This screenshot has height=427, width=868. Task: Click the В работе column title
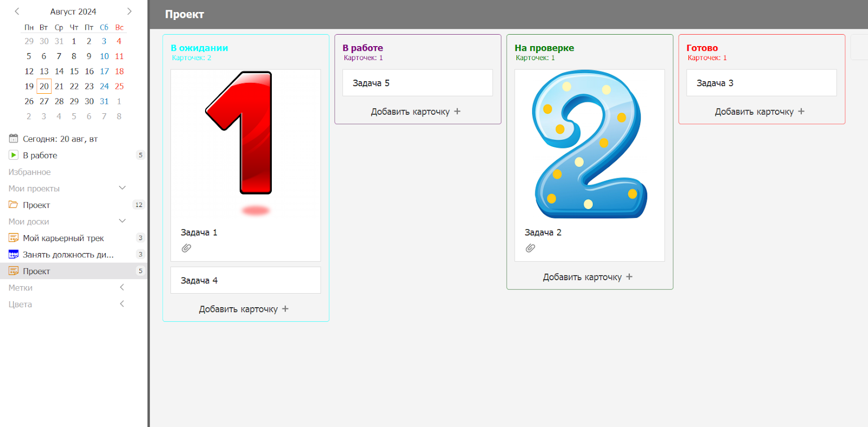click(363, 48)
